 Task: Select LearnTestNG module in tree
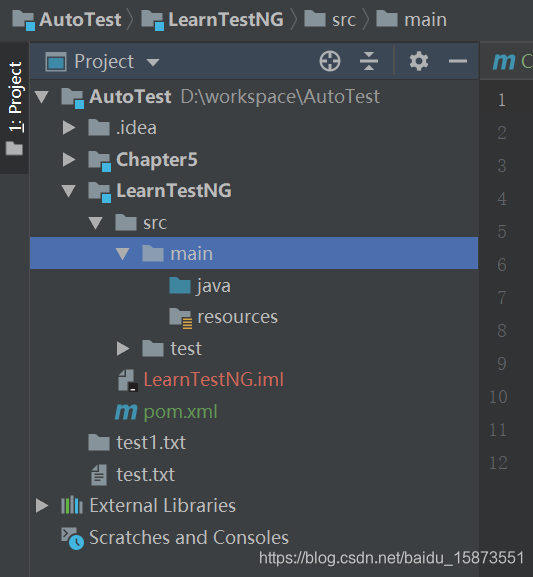[x=254, y=191]
